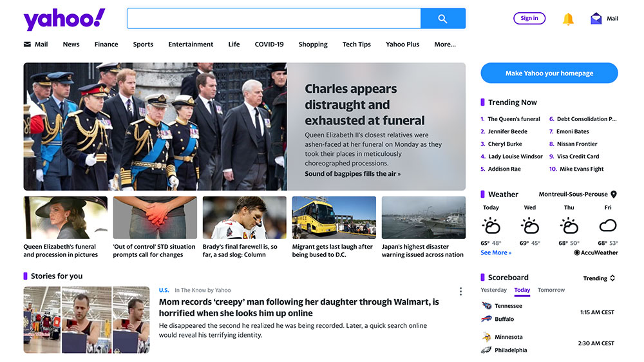Open Queen Elizabeth's funeral pictures thumbnail
This screenshot has width=644, height=362.
(x=66, y=217)
